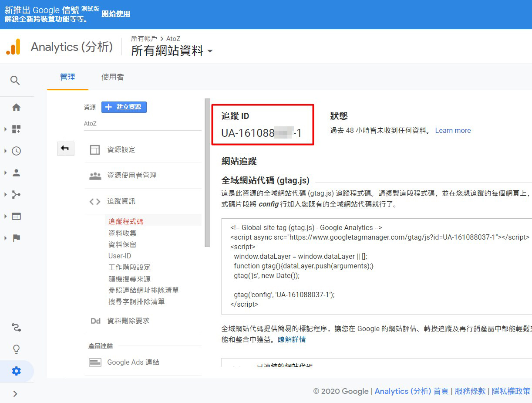Expand the left sidebar with bottom chevron
This screenshot has height=403, width=532.
click(15, 394)
